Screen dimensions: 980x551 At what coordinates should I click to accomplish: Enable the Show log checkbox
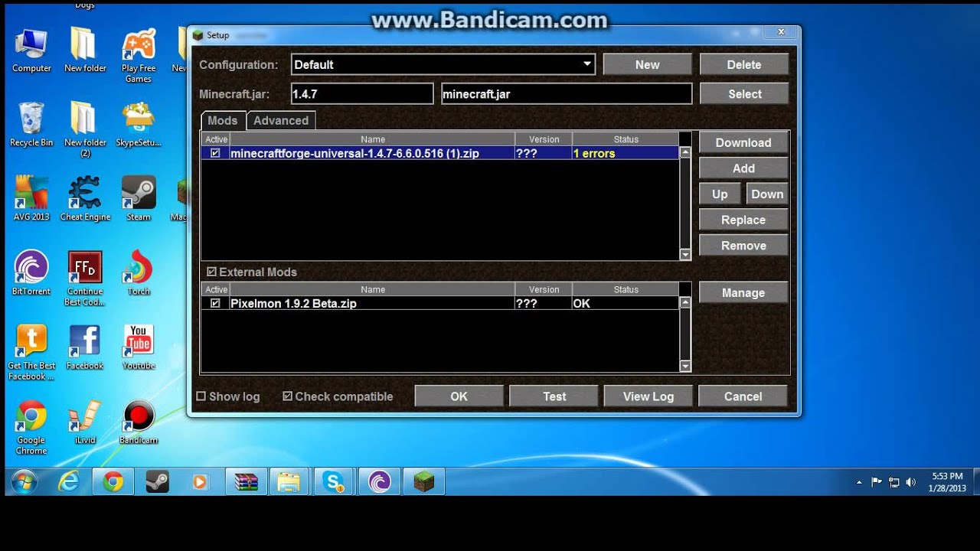click(201, 396)
